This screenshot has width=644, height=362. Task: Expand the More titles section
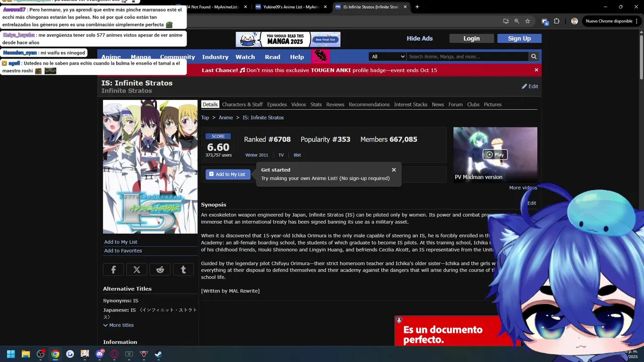119,325
